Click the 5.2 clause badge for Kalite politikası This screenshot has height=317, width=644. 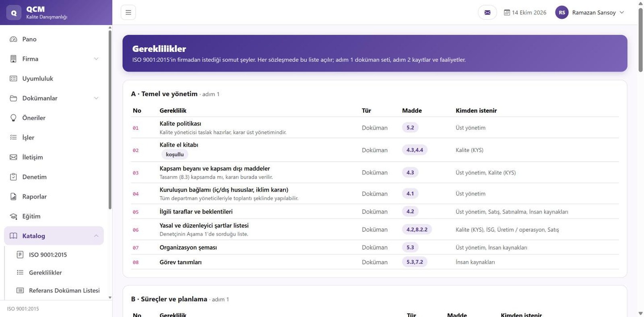click(410, 128)
